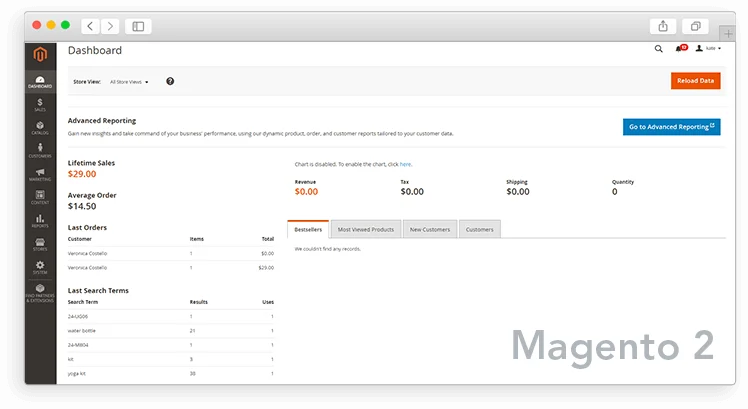Open the Reports sidebar menu
This screenshot has height=409, width=748.
coord(40,221)
